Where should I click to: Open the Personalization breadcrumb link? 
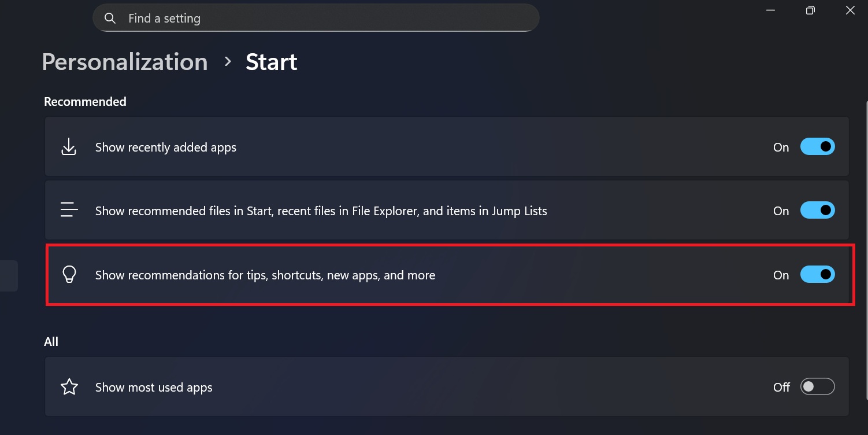pos(124,61)
